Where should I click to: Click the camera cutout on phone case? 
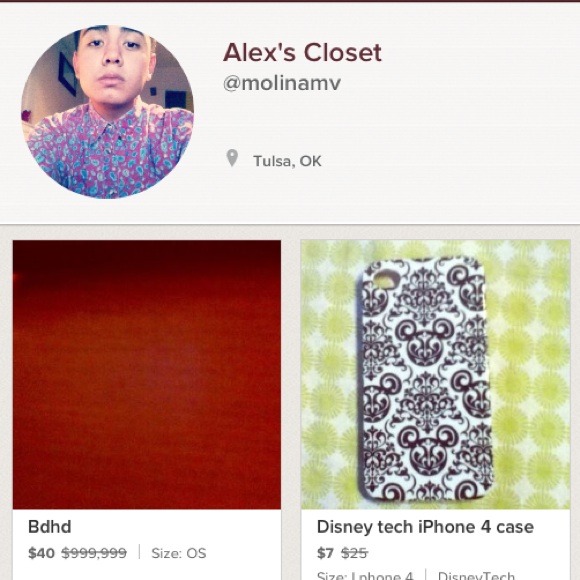pos(385,279)
